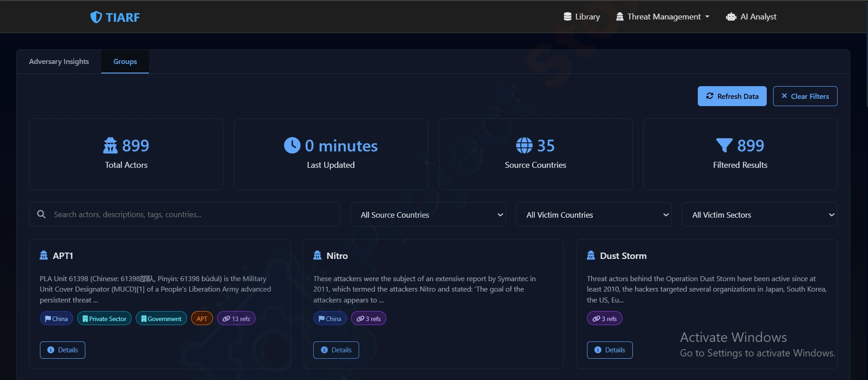868x380 pixels.
Task: Click the APT1 actor icon
Action: [x=44, y=255]
